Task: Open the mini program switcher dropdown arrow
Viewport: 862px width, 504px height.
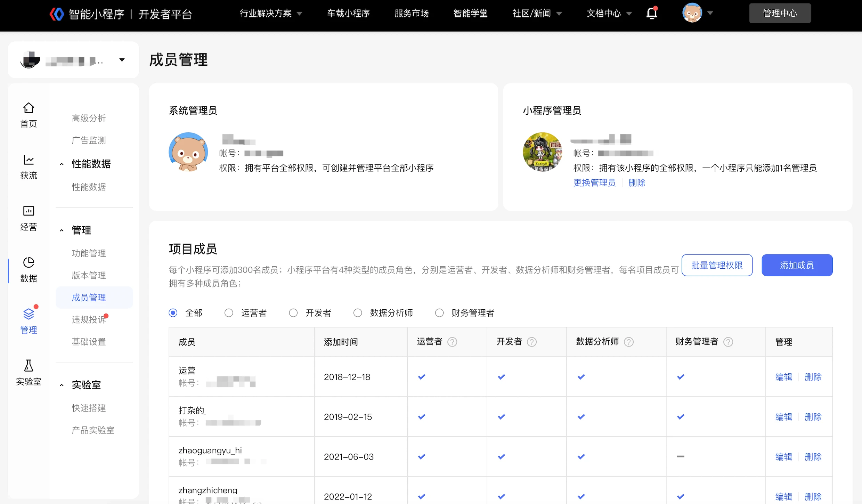Action: tap(122, 60)
